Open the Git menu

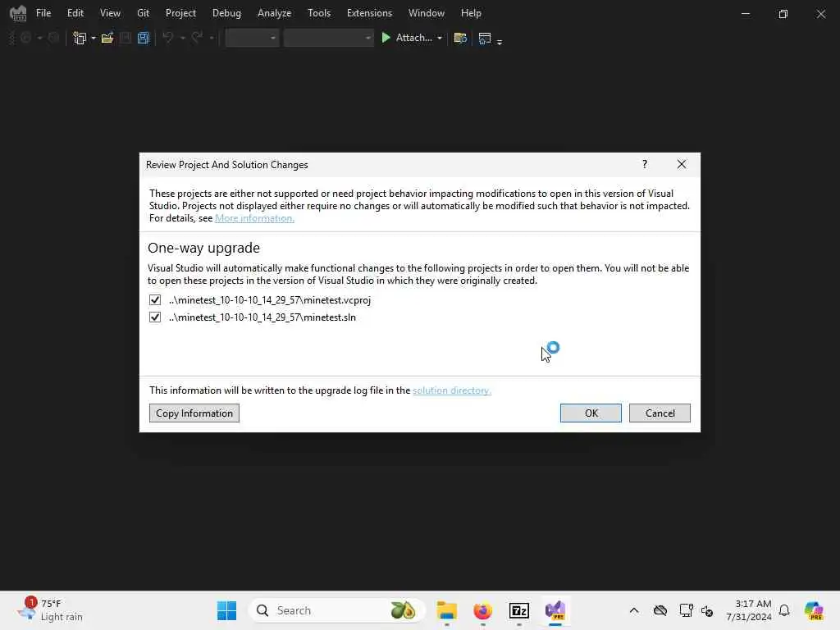(x=143, y=13)
